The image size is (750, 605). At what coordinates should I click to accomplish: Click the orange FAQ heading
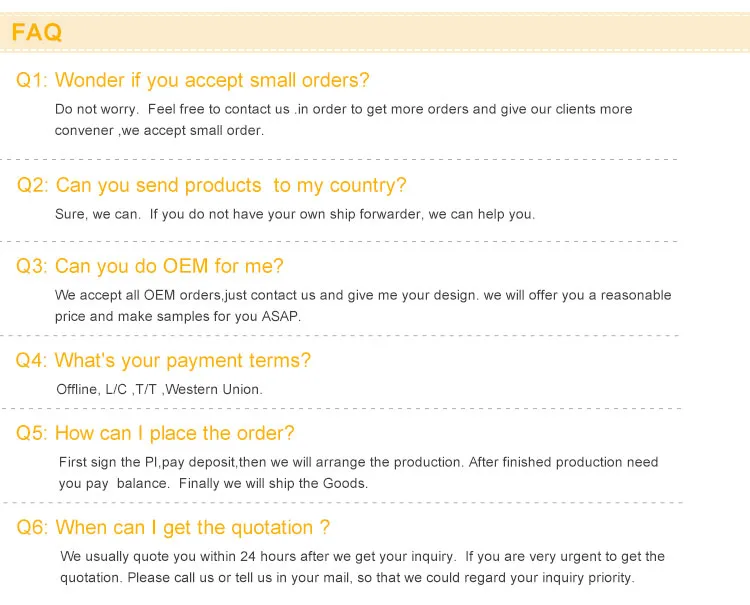click(x=37, y=32)
